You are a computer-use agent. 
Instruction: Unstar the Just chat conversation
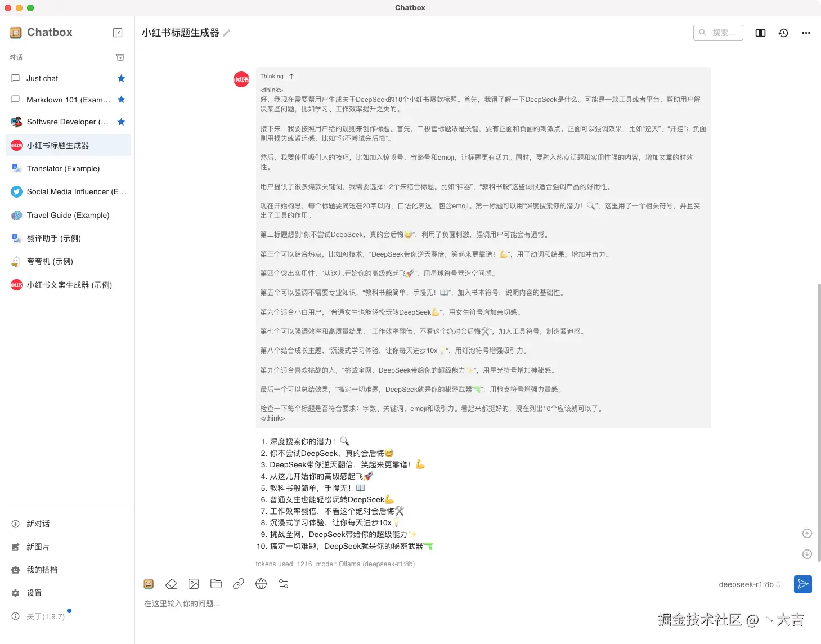pos(121,78)
